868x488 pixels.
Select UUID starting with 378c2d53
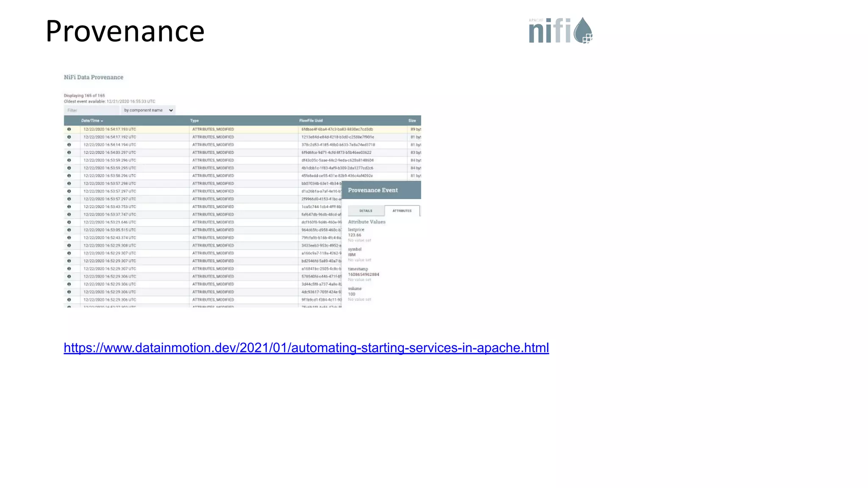pyautogui.click(x=338, y=145)
